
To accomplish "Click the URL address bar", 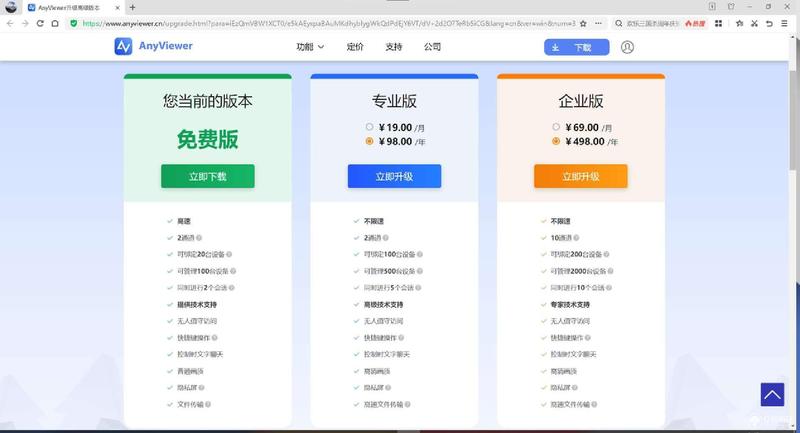I will point(327,23).
